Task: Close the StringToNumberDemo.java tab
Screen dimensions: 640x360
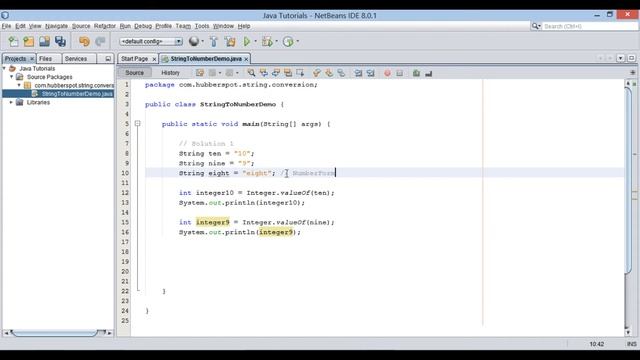Action: pyautogui.click(x=246, y=59)
